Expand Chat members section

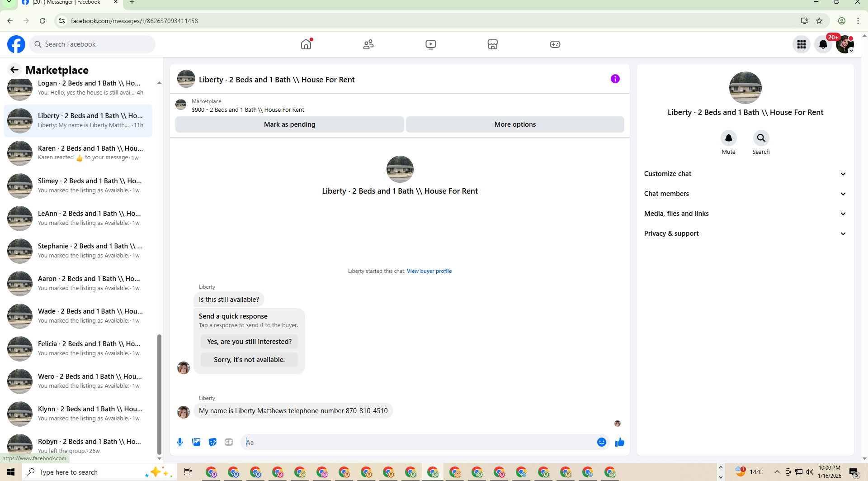point(745,194)
